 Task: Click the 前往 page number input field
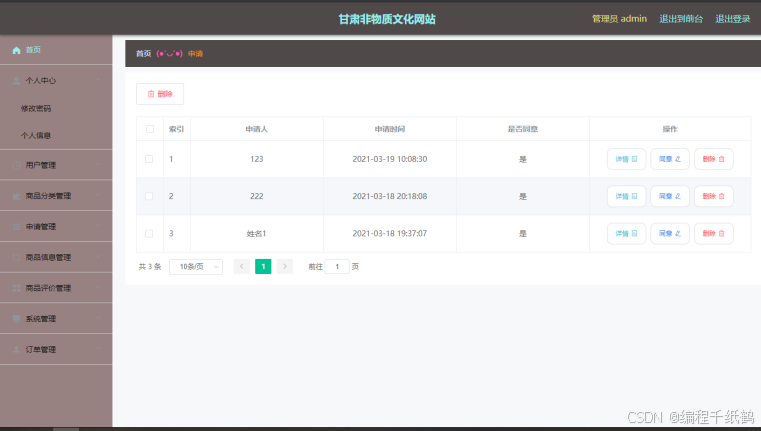coord(337,266)
